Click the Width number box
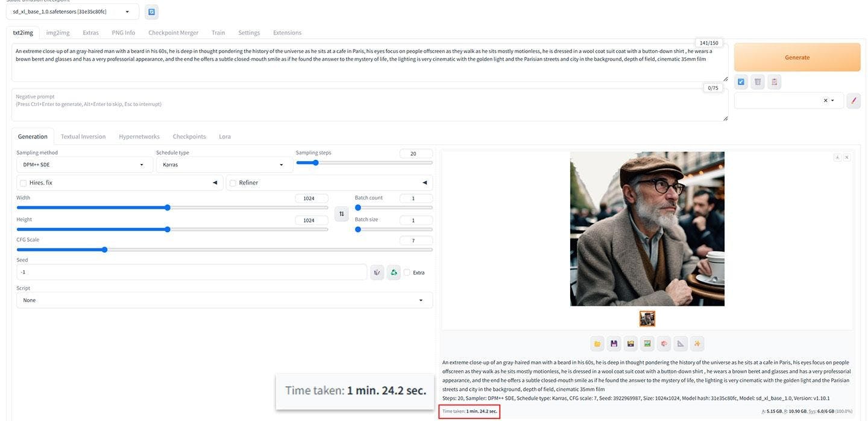Screen dimensions: 868x421 [312, 198]
